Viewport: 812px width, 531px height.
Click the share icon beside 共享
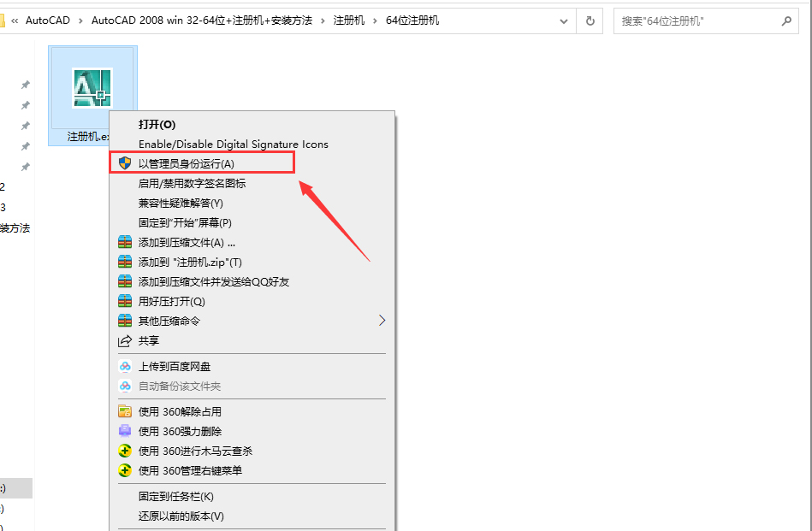(x=125, y=341)
